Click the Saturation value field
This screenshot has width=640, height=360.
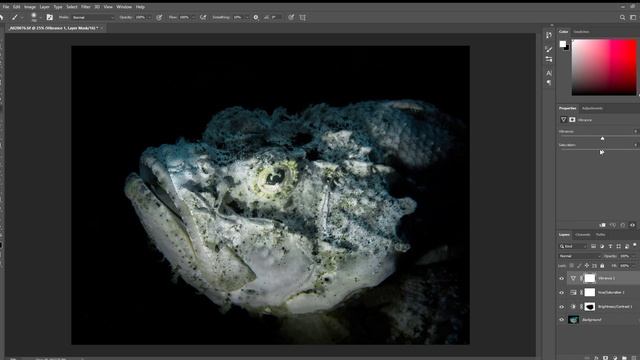[635, 145]
